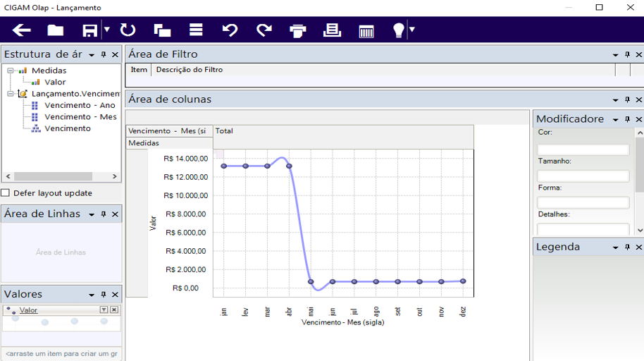Close the Estrutura panel
Image resolution: width=644 pixels, height=361 pixels.
pos(115,55)
